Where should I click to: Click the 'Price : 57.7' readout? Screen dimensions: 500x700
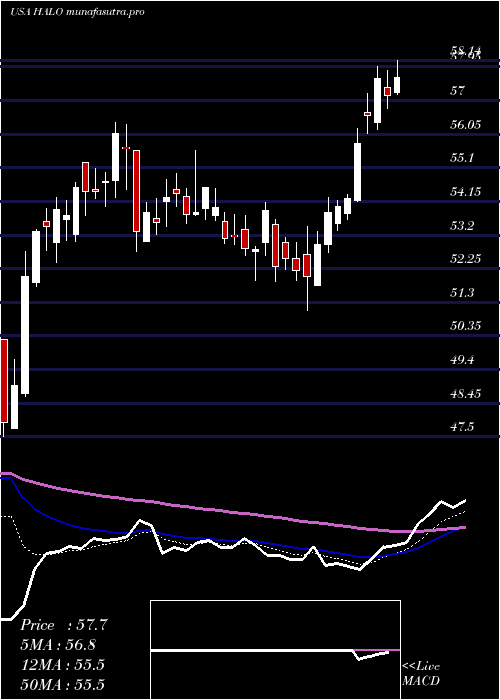pos(64,625)
